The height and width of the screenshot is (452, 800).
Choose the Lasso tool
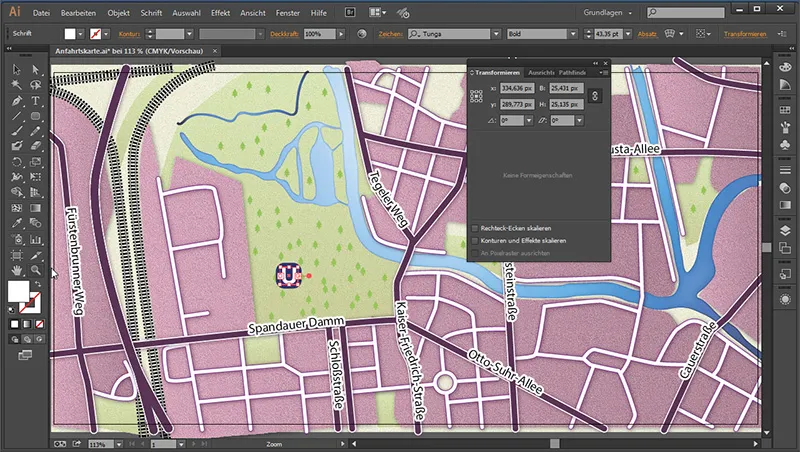click(x=35, y=85)
